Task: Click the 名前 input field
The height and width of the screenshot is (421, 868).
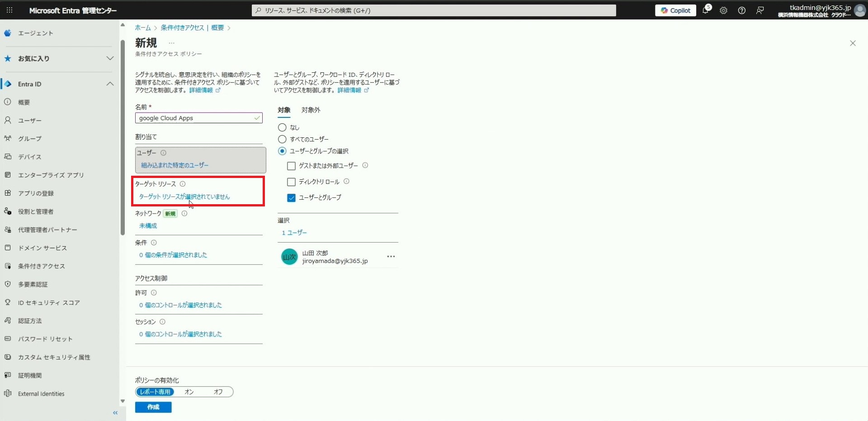Action: [x=195, y=118]
